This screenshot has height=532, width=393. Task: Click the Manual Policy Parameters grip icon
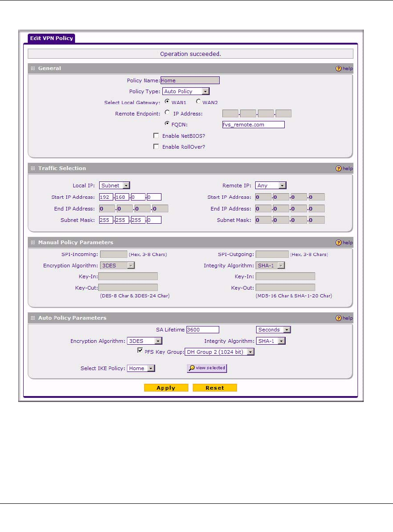[33, 243]
